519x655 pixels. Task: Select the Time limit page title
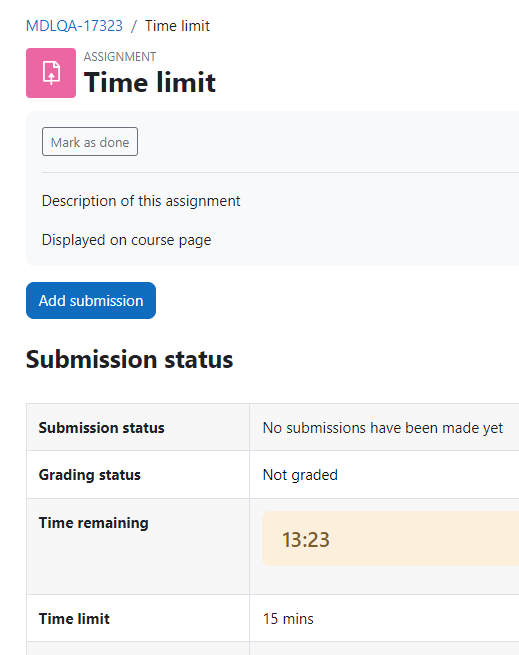click(150, 82)
